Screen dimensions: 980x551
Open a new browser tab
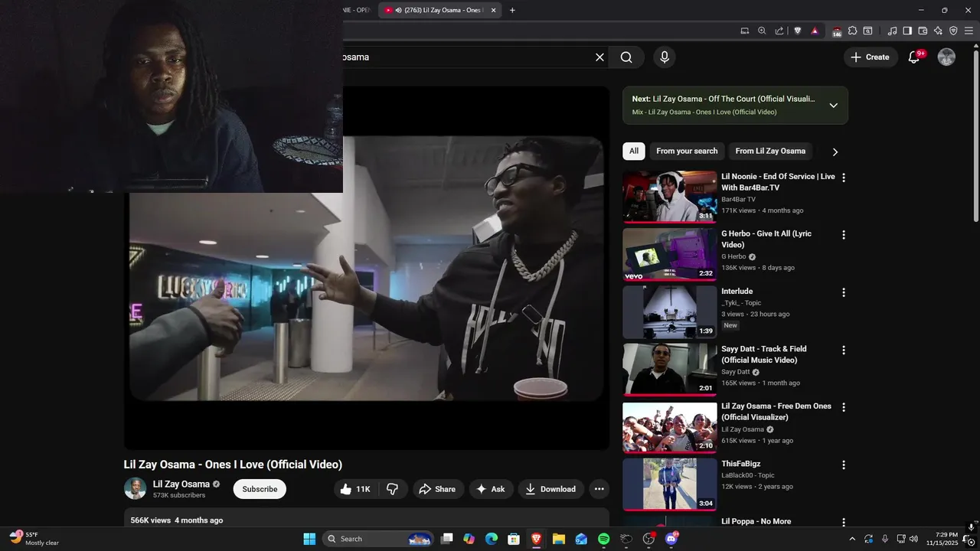[x=512, y=10]
